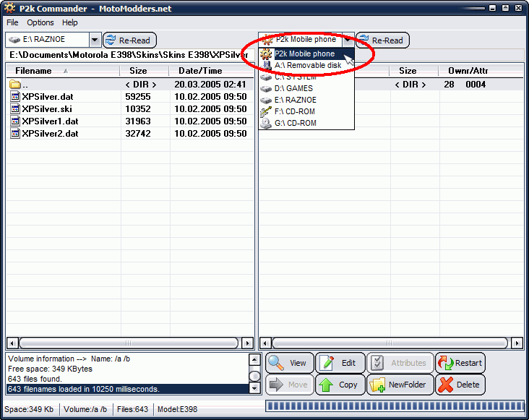The width and height of the screenshot is (529, 420).
Task: Click the left panel horizontal scrollbar thumb
Action: pyautogui.click(x=129, y=343)
